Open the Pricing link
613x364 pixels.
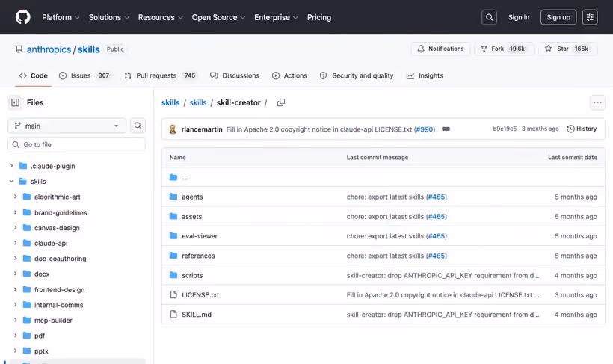click(319, 17)
